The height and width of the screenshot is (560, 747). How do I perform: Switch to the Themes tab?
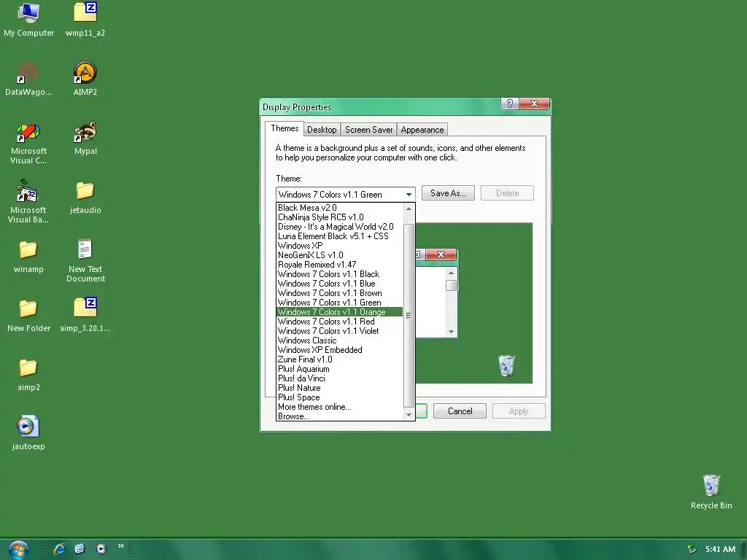tap(285, 128)
